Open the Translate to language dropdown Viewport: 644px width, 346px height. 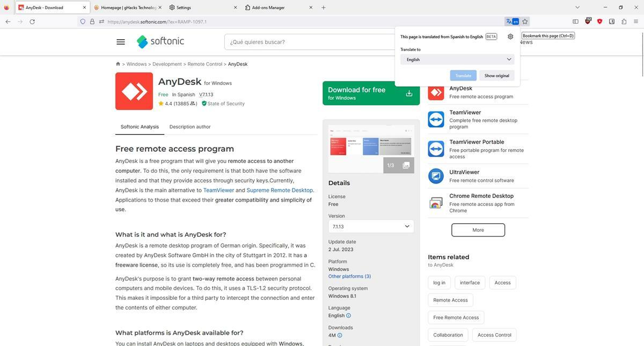click(x=457, y=60)
